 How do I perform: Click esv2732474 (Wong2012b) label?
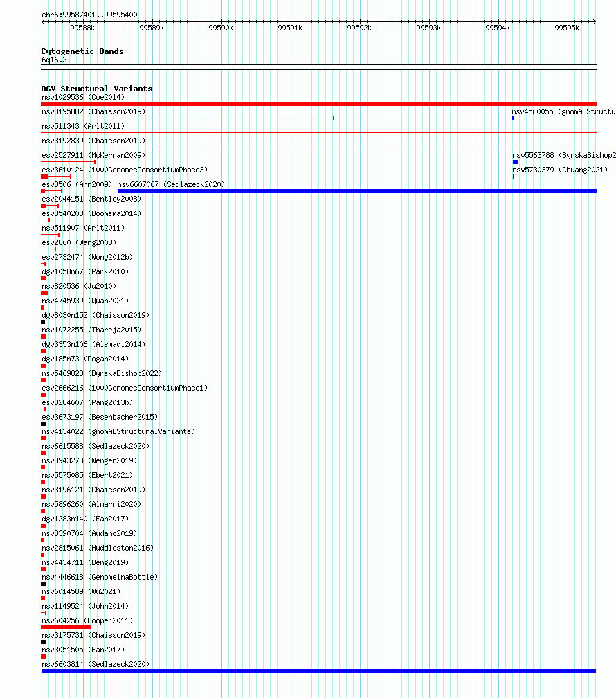[x=87, y=258]
